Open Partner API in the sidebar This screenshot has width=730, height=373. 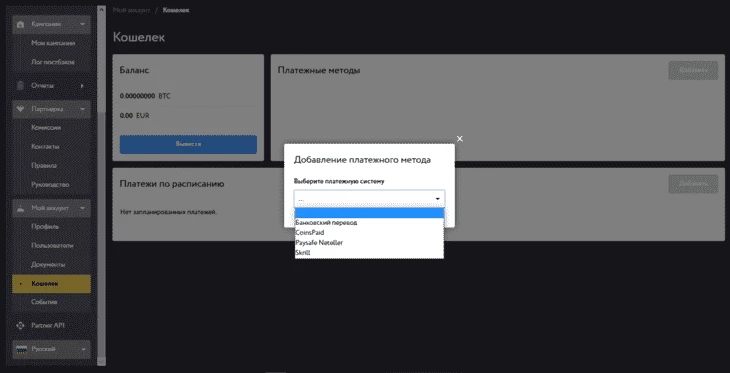coord(47,326)
